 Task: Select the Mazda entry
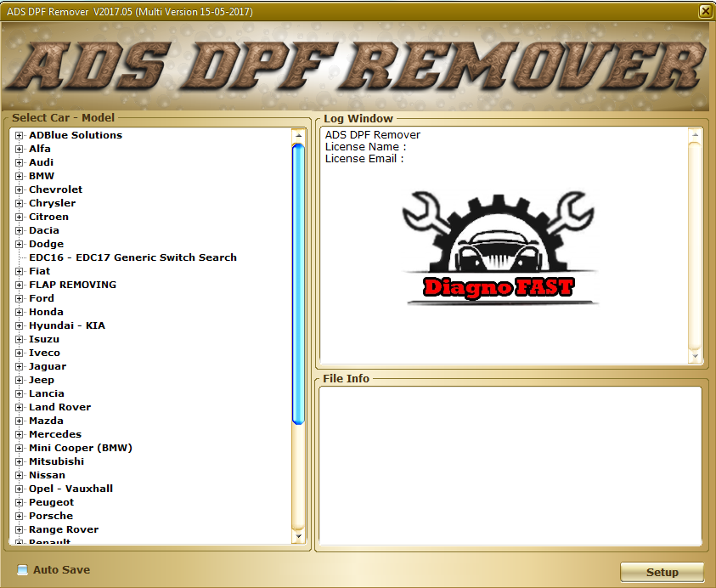coord(46,421)
